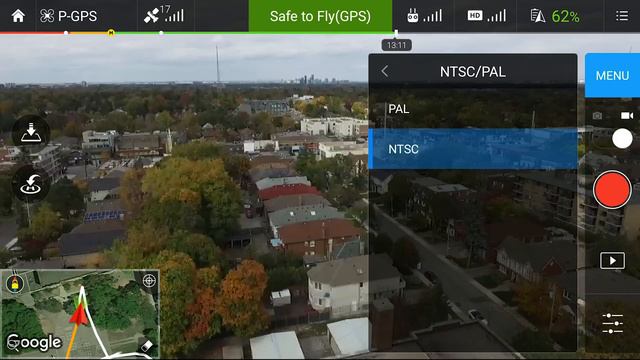The height and width of the screenshot is (360, 640).
Task: Recenter map with crosshair icon
Action: coord(149,280)
